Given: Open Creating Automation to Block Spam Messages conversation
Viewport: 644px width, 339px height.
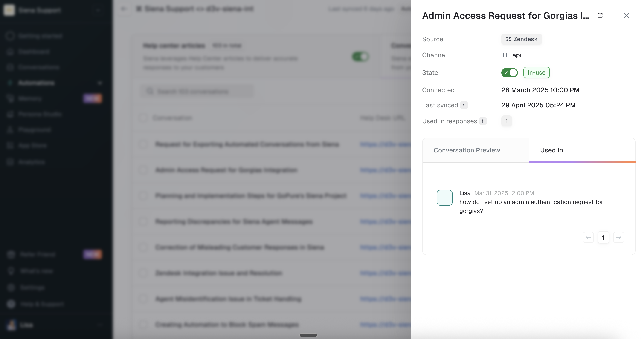Looking at the screenshot, I should [x=227, y=325].
